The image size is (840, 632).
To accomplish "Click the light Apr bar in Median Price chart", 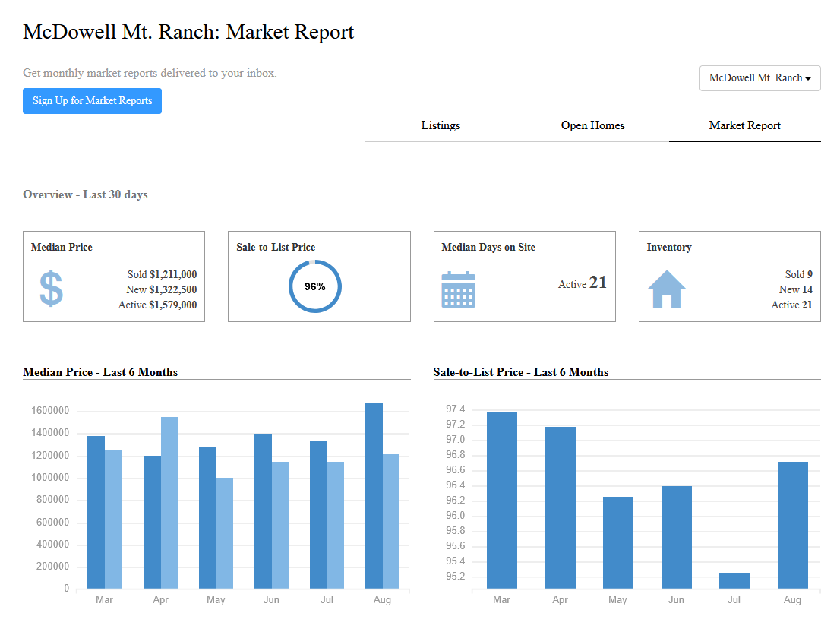I will point(169,503).
